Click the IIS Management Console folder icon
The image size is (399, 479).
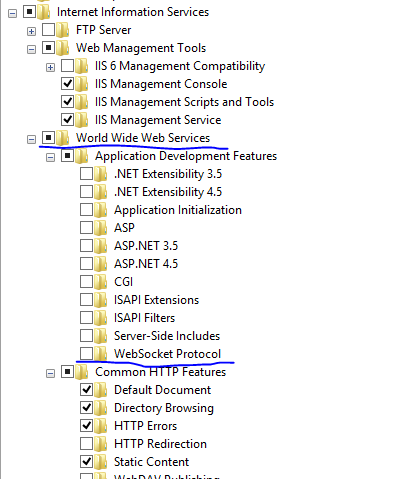[82, 84]
